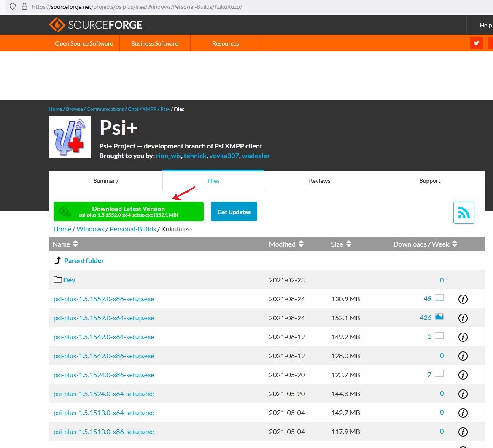The height and width of the screenshot is (448, 493).
Task: Open info icon for psi-plus-1.5.1552.0-x64-setup.exe
Action: [463, 318]
